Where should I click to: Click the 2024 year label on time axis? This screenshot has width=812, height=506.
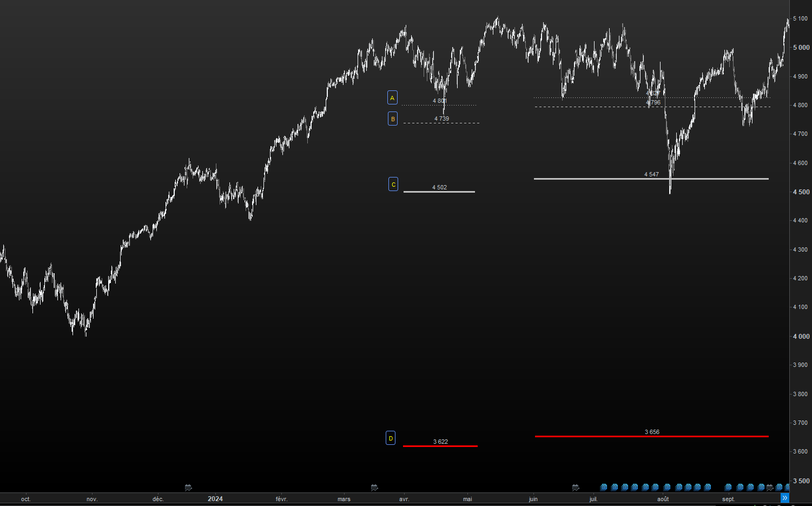click(x=215, y=499)
